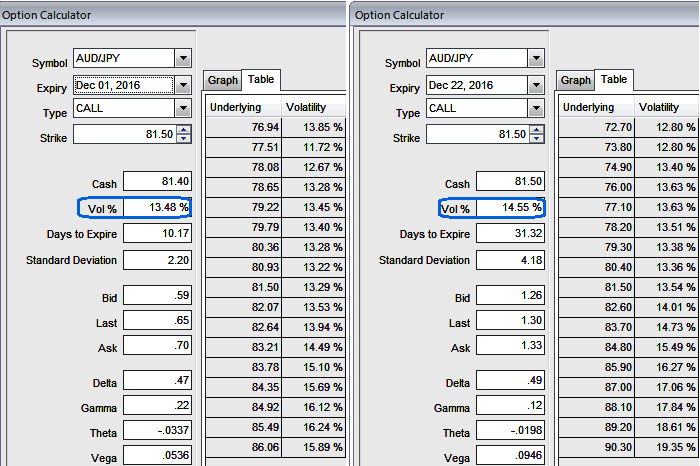Viewport: 700px width, 466px height.
Task: Select underlying 87.00 cell in right table
Action: (x=596, y=387)
